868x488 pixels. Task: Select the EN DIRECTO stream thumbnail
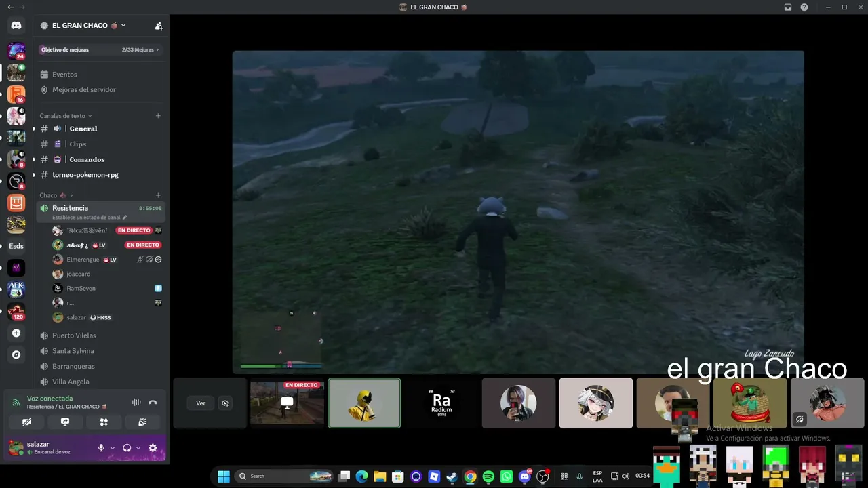[x=288, y=403]
